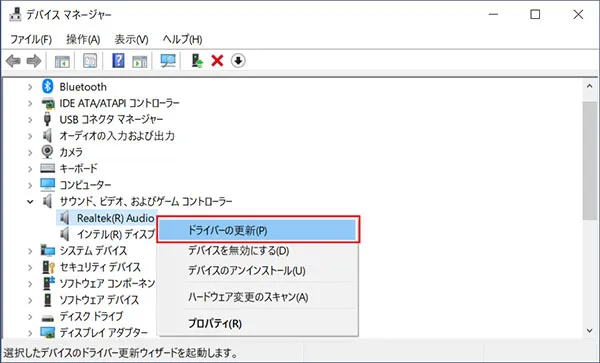The image size is (600, 363).
Task: Click the scrollbar up arrow
Action: [x=589, y=86]
